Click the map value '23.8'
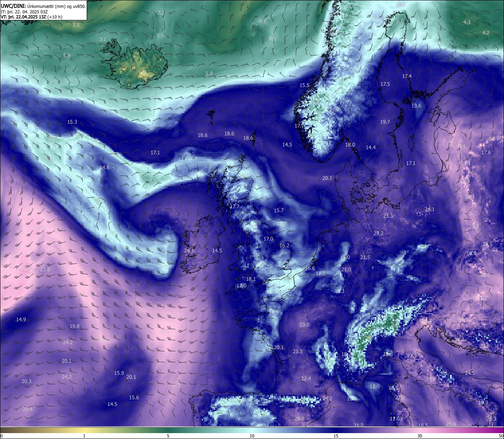This screenshot has width=504, height=439. pos(45,269)
